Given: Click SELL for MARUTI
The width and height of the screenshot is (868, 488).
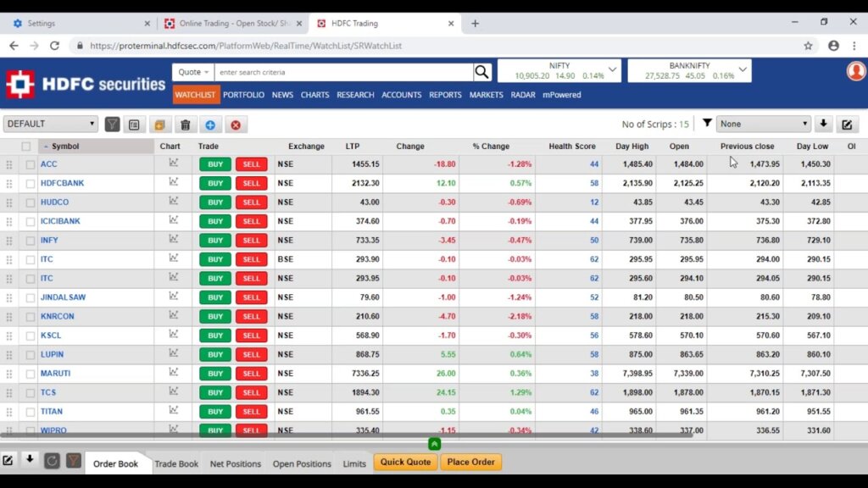Looking at the screenshot, I should pos(251,374).
